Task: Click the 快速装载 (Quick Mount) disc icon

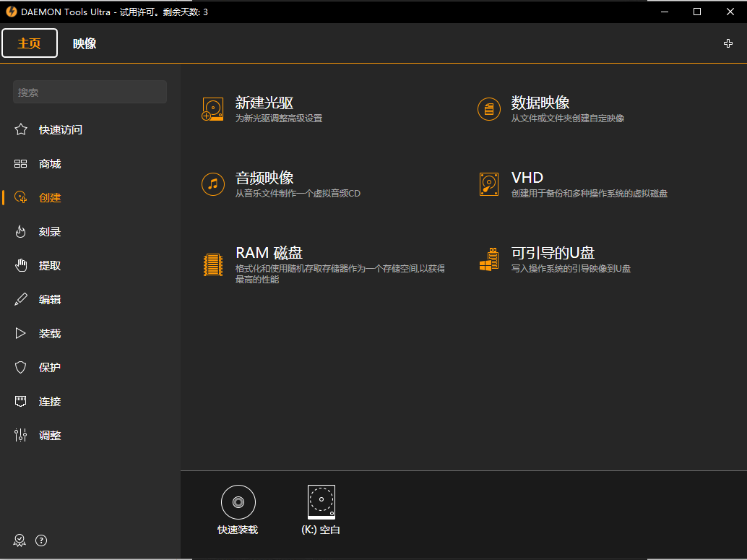Action: [x=238, y=501]
